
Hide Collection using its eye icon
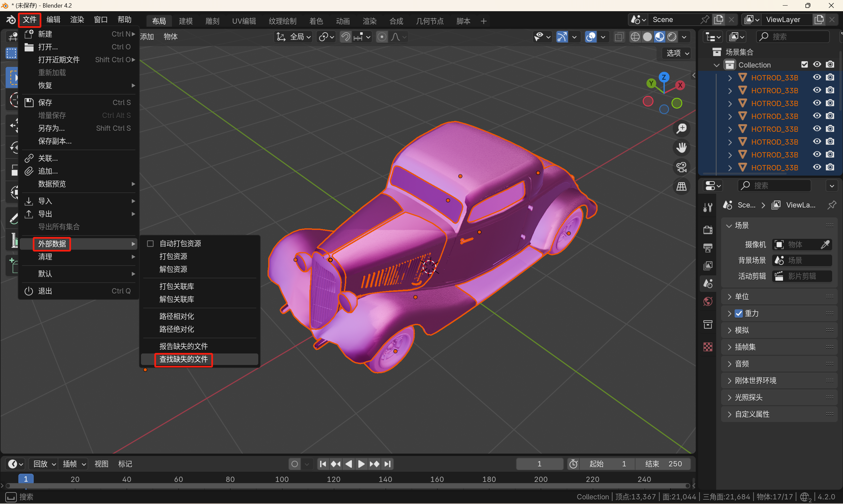(x=817, y=65)
